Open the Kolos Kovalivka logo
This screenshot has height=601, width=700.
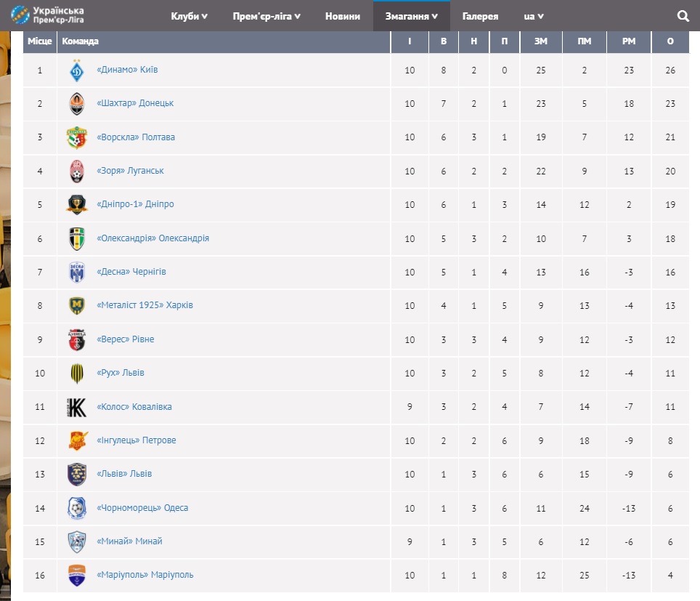click(76, 407)
